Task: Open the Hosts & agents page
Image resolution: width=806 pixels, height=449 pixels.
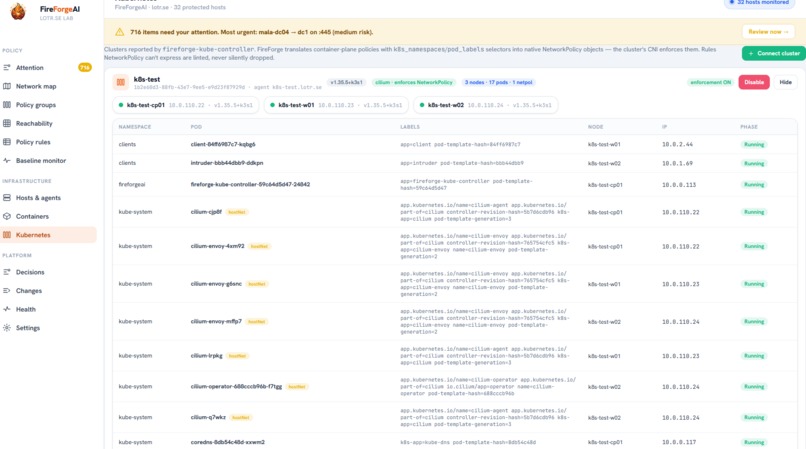Action: point(38,197)
